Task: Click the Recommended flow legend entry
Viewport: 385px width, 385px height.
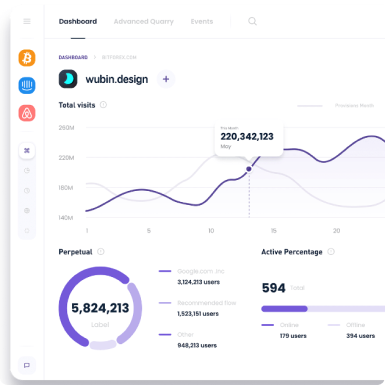Action: coord(207,303)
